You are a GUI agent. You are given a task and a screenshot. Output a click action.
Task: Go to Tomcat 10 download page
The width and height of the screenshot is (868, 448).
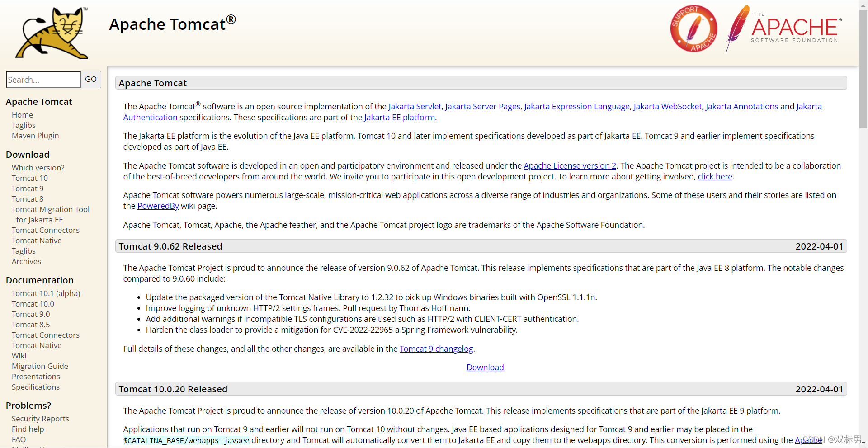pos(30,178)
